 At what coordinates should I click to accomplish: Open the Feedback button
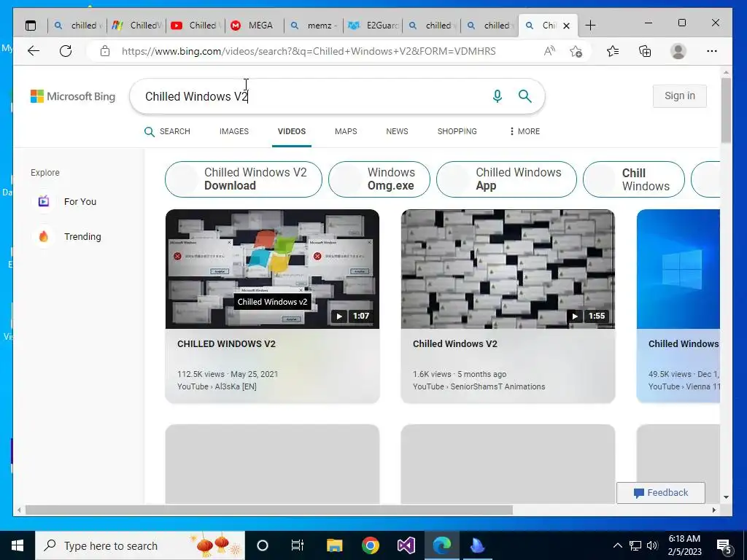661,493
